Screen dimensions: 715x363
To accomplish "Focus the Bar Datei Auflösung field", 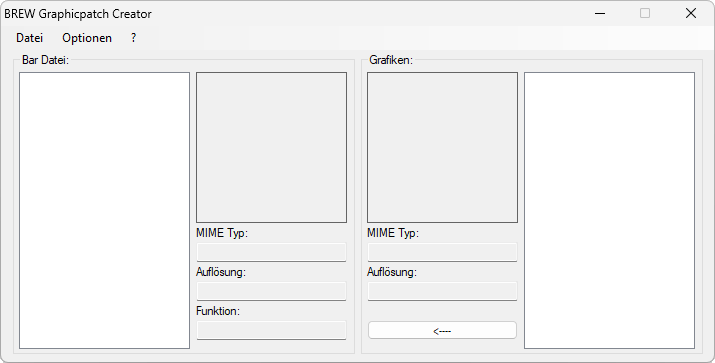I will point(271,291).
